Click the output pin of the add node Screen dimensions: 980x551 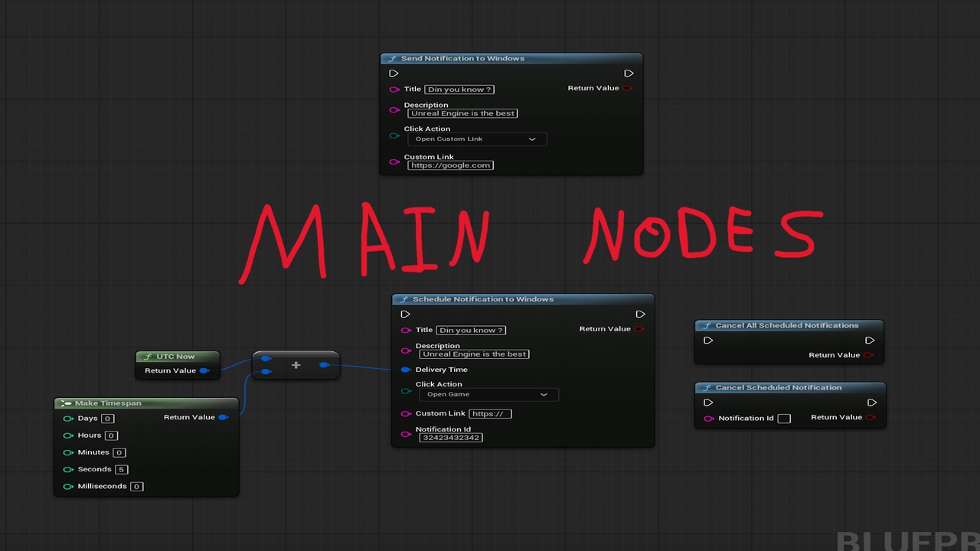point(325,365)
